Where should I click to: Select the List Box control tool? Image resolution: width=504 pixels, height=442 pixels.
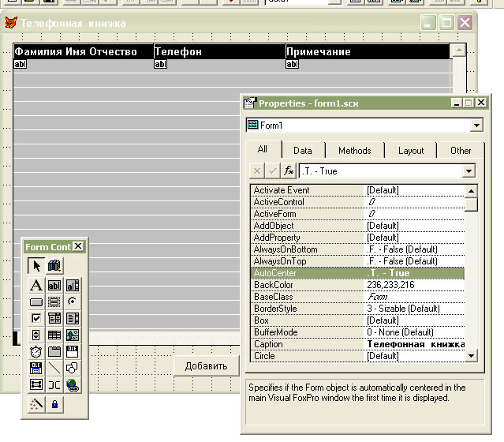[x=73, y=318]
